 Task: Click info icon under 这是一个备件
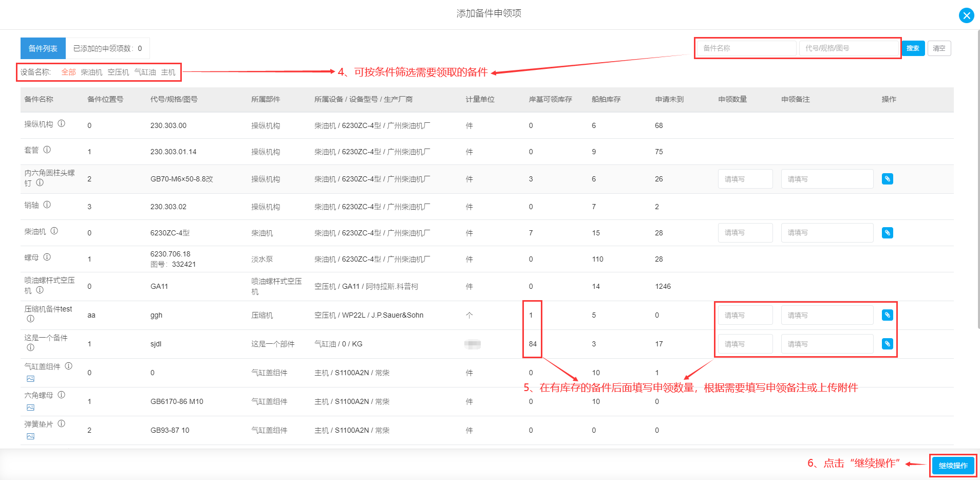tap(31, 347)
